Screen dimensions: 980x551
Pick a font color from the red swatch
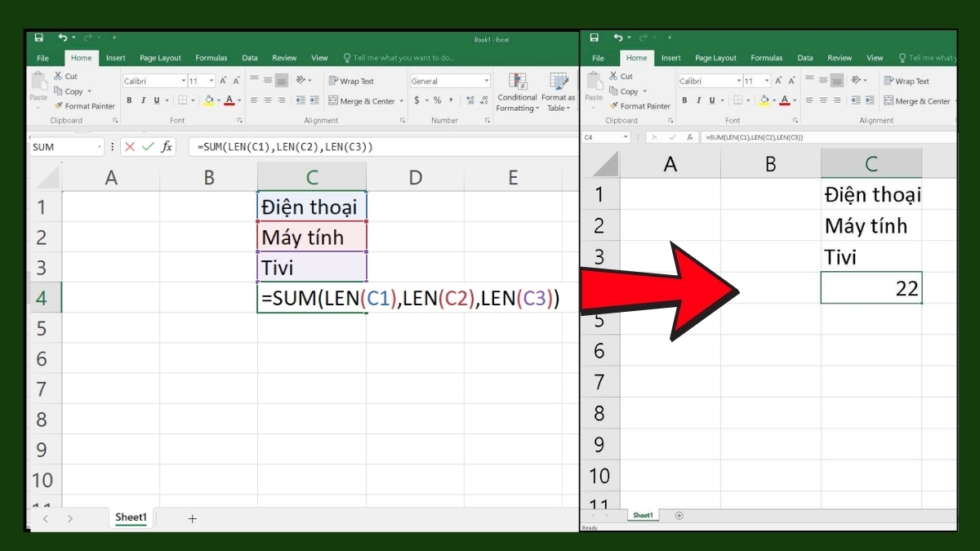pyautogui.click(x=230, y=100)
